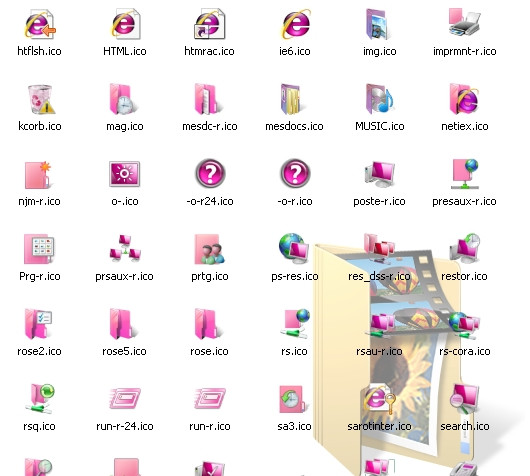
Task: Click the netiex.ico folder icon
Action: tap(464, 99)
